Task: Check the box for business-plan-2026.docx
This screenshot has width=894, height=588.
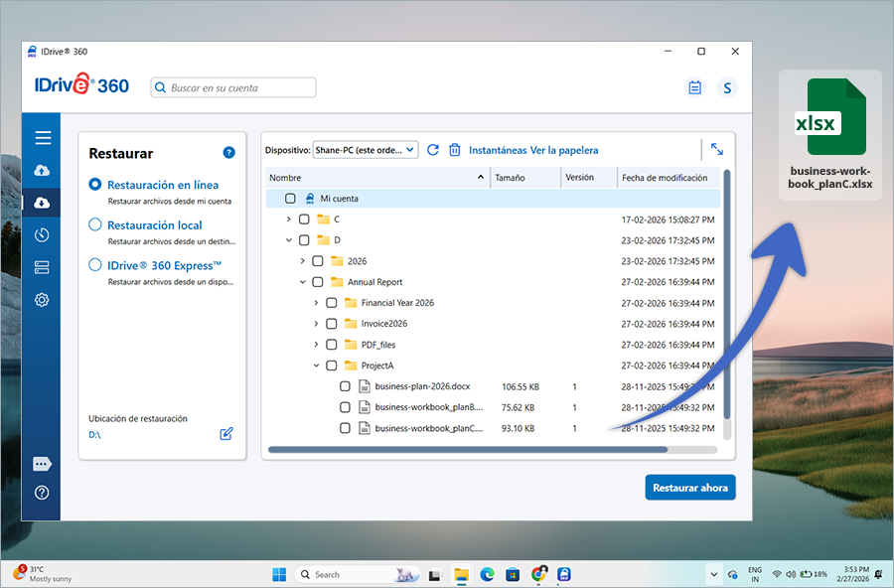Action: click(x=345, y=386)
